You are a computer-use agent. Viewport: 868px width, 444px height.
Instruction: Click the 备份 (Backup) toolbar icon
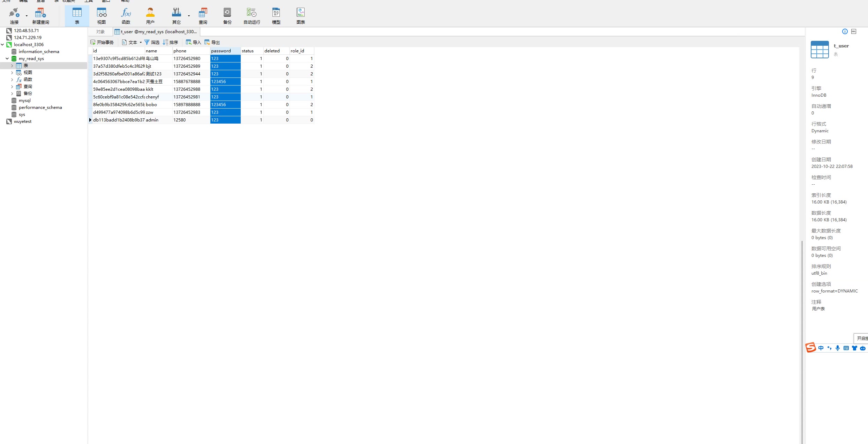(x=227, y=16)
